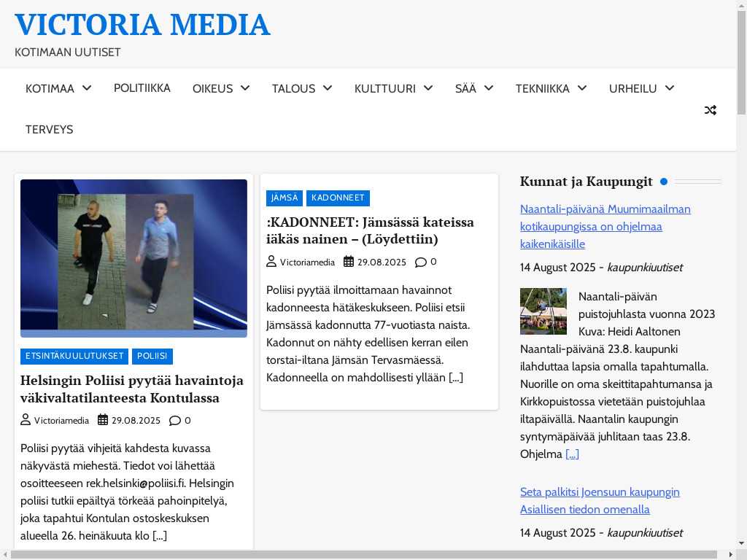The image size is (747, 560).
Task: Open the Naantali park festival thumbnail
Action: pyautogui.click(x=543, y=311)
